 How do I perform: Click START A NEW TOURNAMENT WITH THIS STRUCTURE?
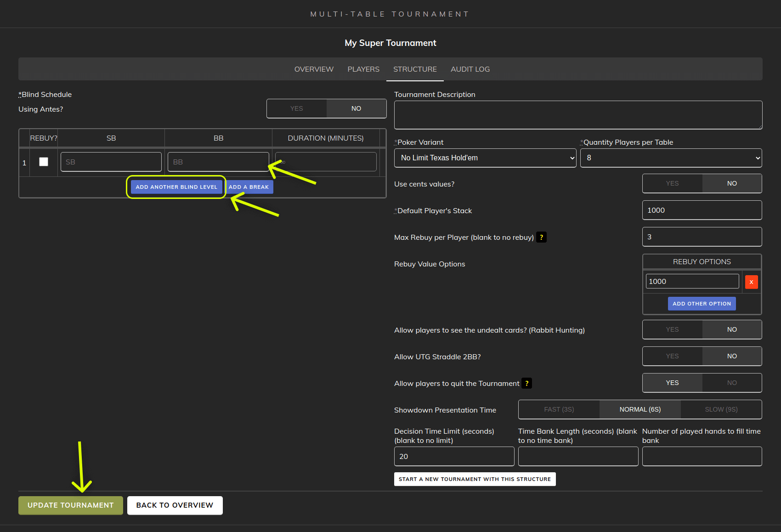tap(475, 479)
